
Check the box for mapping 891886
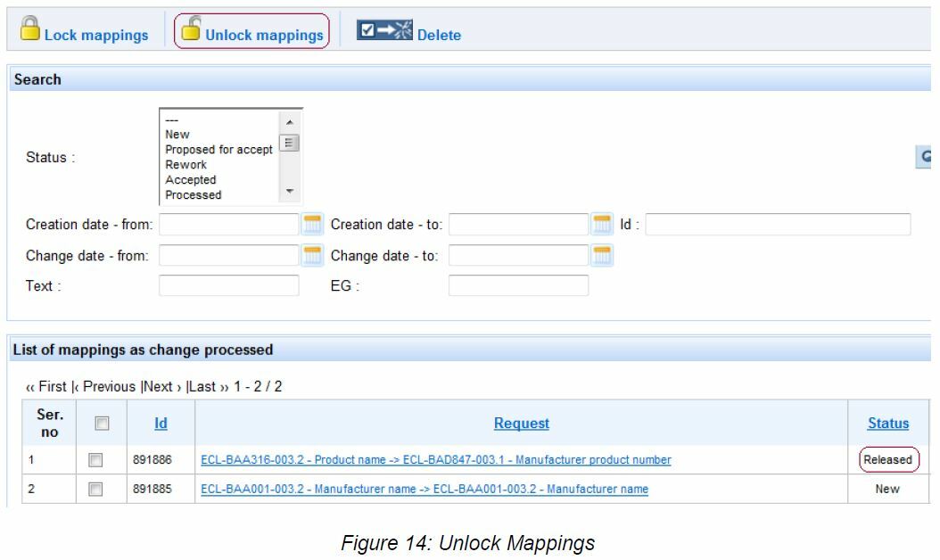[x=95, y=460]
